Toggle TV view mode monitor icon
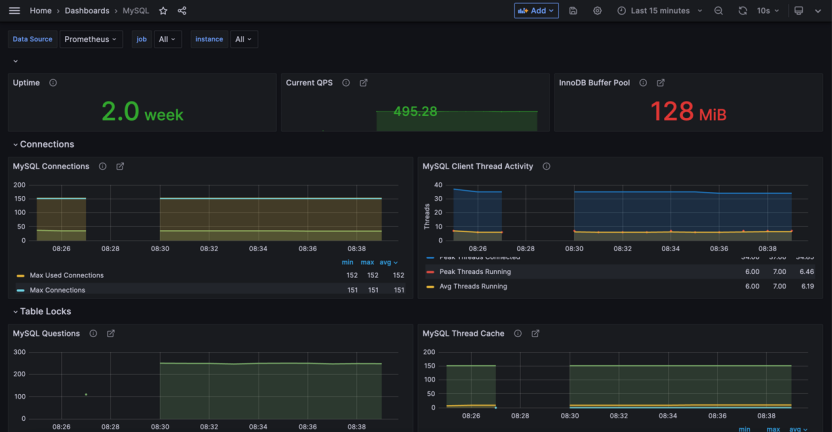Image resolution: width=832 pixels, height=432 pixels. (x=799, y=11)
